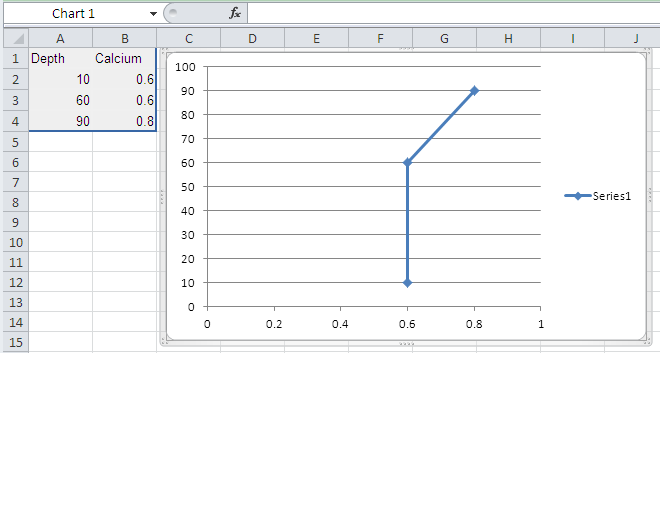Select column B header
Screen dimensions: 660x512
coord(124,38)
